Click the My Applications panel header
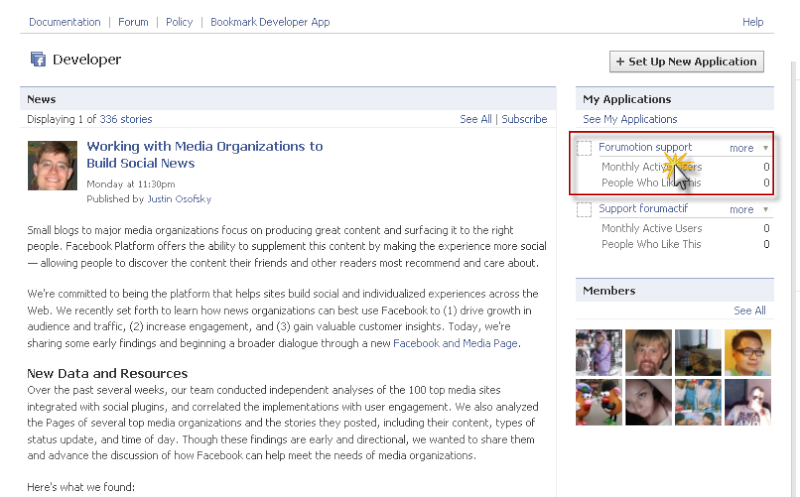Image resolution: width=800 pixels, height=497 pixels. point(674,99)
